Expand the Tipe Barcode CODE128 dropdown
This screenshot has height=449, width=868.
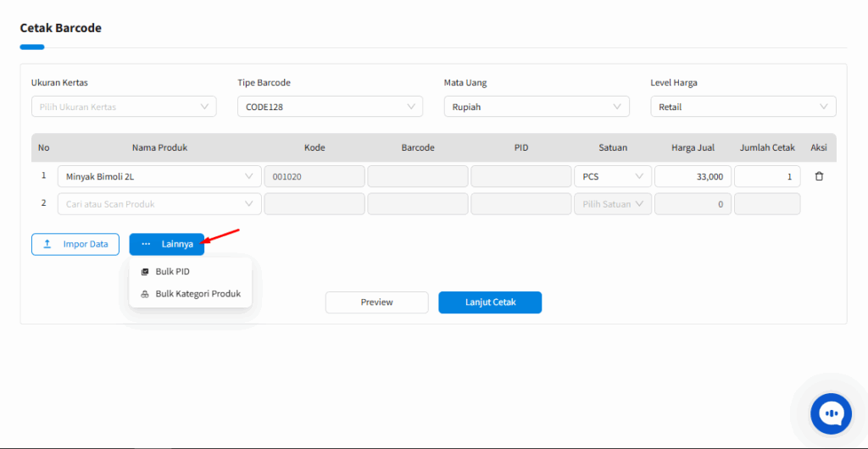(x=330, y=107)
